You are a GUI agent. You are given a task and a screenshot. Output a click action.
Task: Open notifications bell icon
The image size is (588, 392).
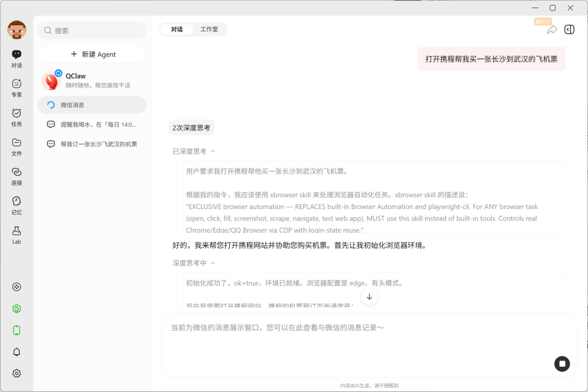[17, 352]
